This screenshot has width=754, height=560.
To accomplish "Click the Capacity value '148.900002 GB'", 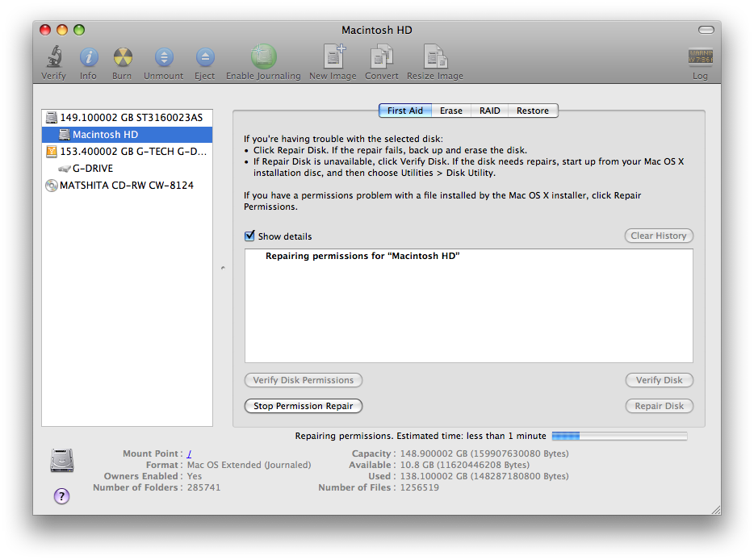I will (x=434, y=453).
